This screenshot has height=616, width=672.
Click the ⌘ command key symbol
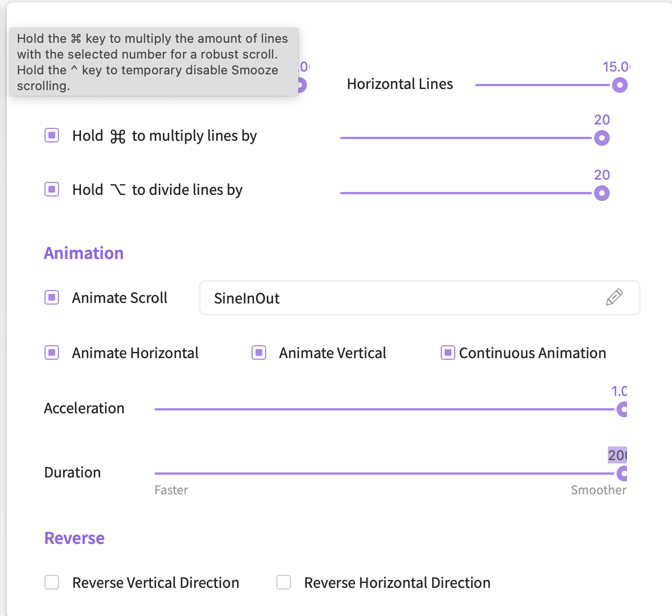coord(118,136)
